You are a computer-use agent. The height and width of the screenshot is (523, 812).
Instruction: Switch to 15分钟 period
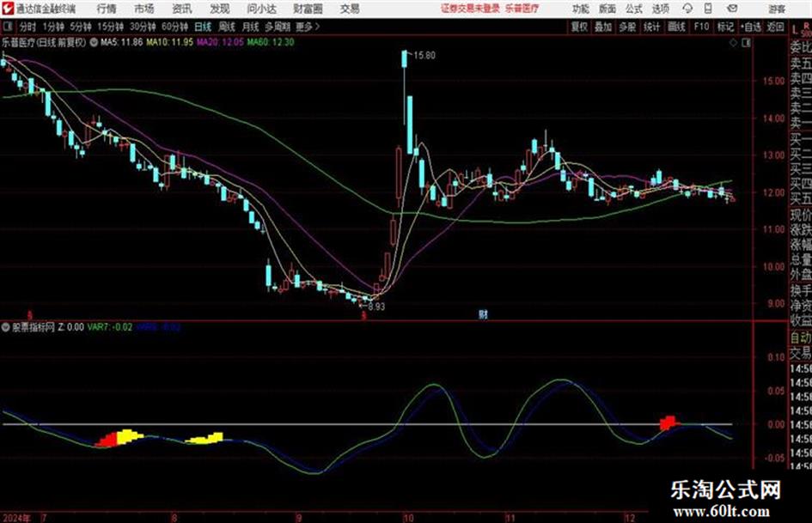tap(111, 27)
